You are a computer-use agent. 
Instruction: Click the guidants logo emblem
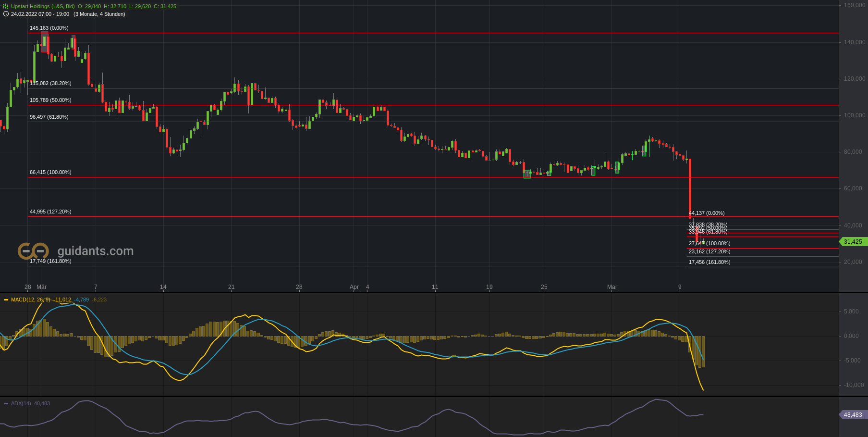tap(33, 251)
